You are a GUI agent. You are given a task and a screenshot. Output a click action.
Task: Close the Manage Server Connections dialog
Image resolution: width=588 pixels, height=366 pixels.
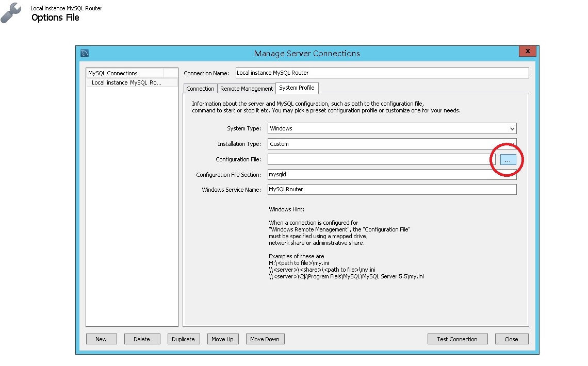tap(511, 339)
